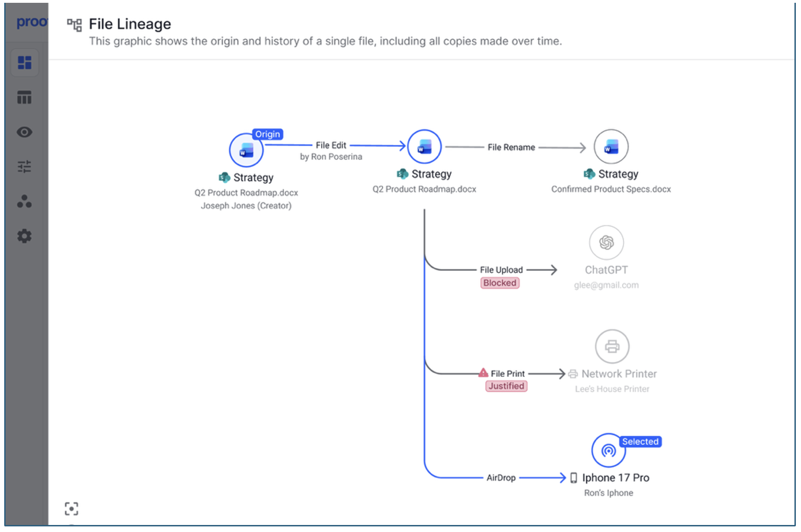
Task: Click the ChatGPT destination node icon
Action: click(x=606, y=243)
